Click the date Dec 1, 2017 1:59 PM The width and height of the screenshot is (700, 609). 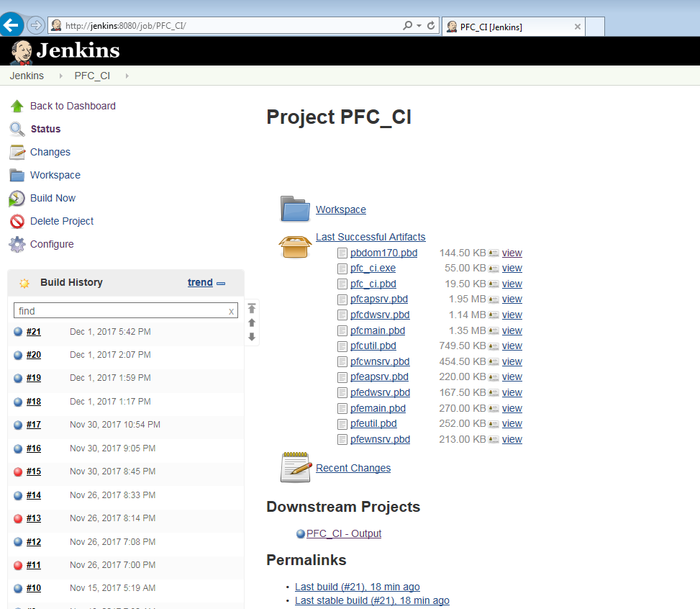click(x=110, y=378)
